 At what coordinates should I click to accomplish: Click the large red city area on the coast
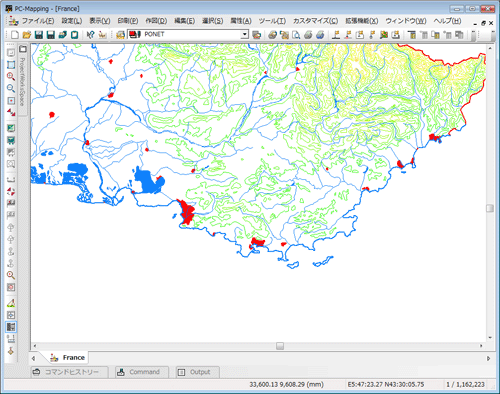[x=186, y=213]
